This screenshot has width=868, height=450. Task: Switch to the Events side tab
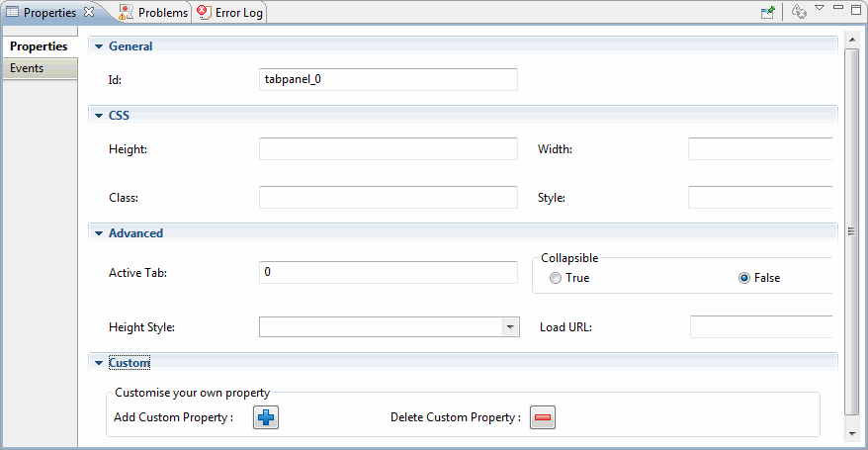click(40, 68)
